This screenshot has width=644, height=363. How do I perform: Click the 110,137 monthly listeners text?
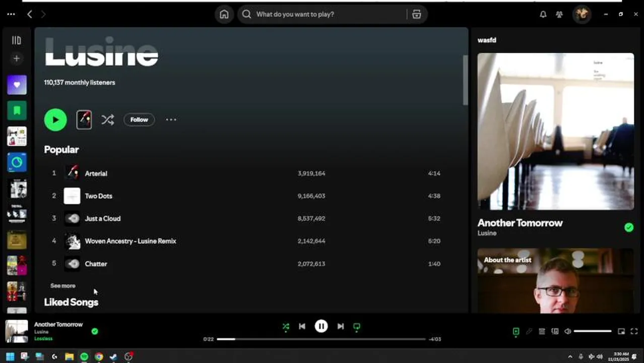click(80, 82)
